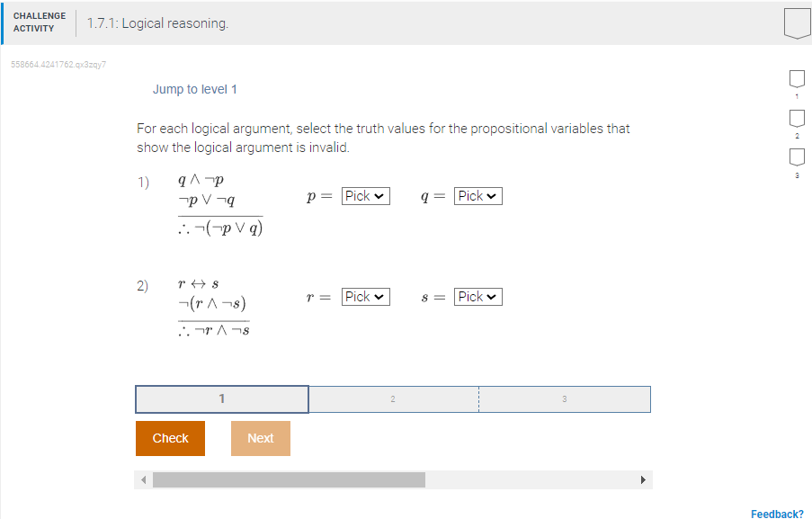The height and width of the screenshot is (519, 812).
Task: Click the large shield icon in header bar
Action: point(796,24)
